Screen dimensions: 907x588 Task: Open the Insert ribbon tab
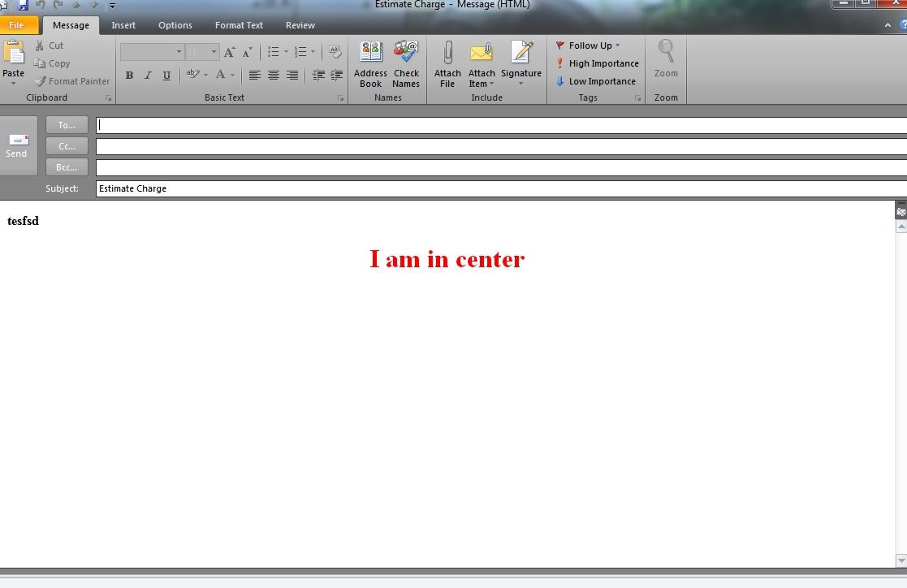[x=123, y=25]
